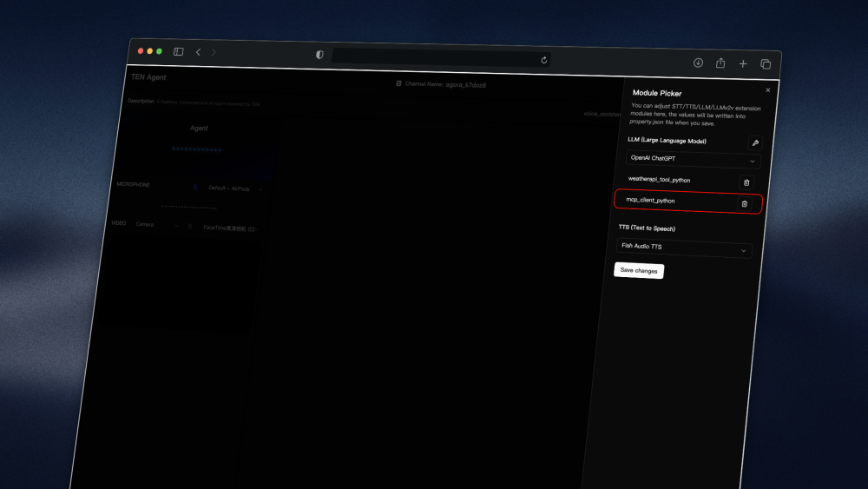Click the VIDEO label
Screen dimensions: 868x489
[119, 223]
